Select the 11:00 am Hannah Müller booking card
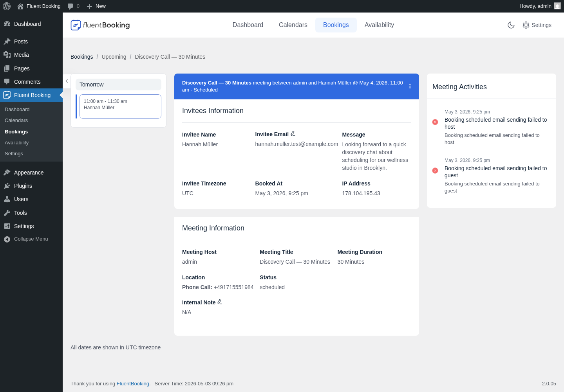This screenshot has width=564, height=392. tap(120, 106)
